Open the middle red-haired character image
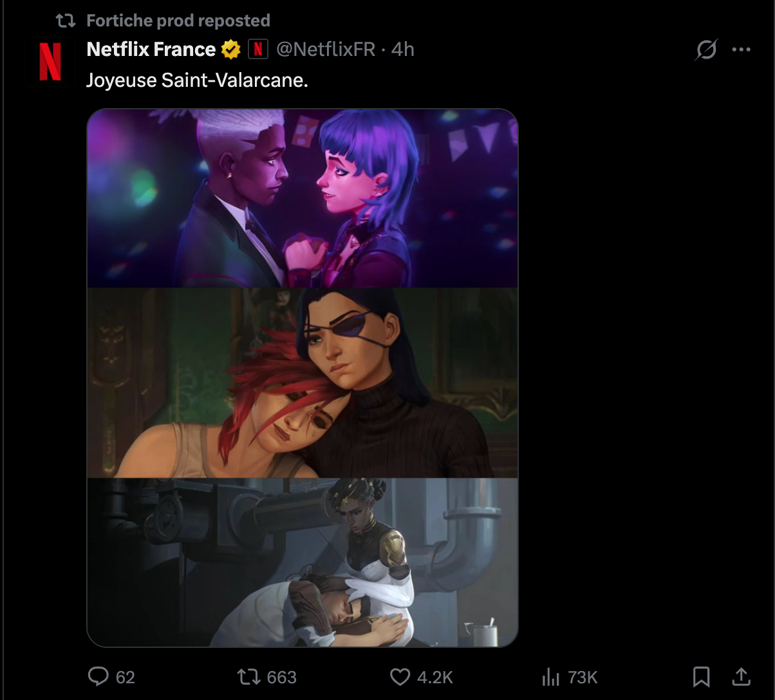 click(303, 383)
